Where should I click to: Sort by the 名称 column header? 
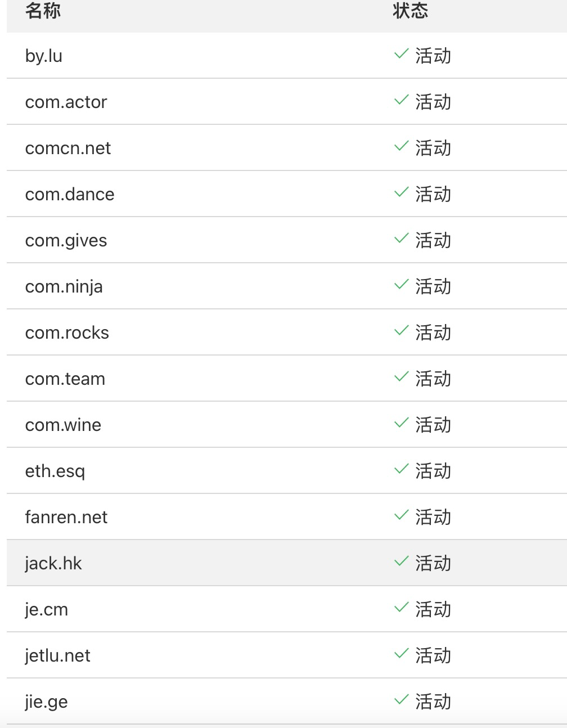[43, 11]
